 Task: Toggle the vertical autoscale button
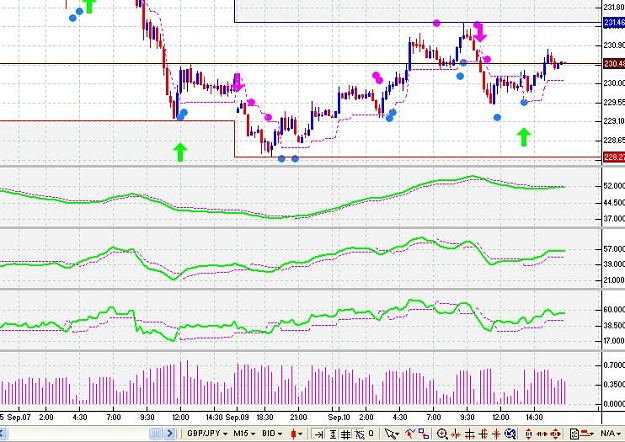click(332, 434)
